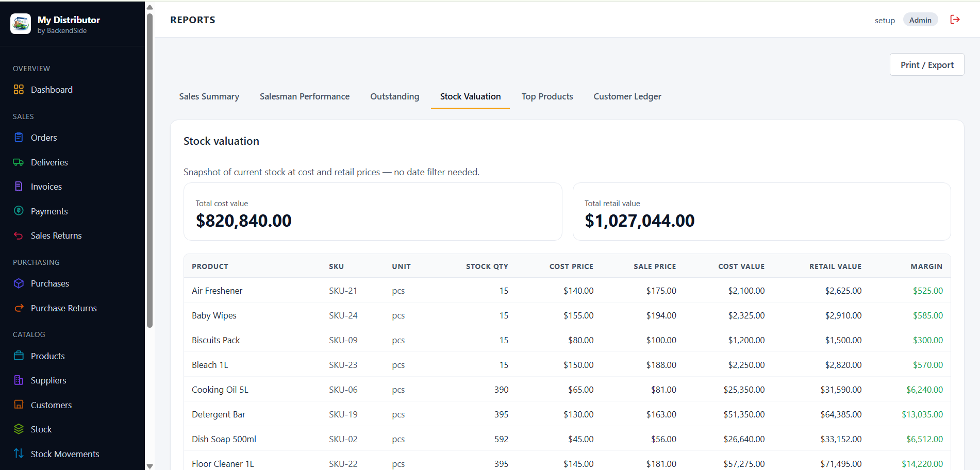Image resolution: width=980 pixels, height=470 pixels.
Task: Click the RETAIL VALUE column header
Action: coord(835,266)
